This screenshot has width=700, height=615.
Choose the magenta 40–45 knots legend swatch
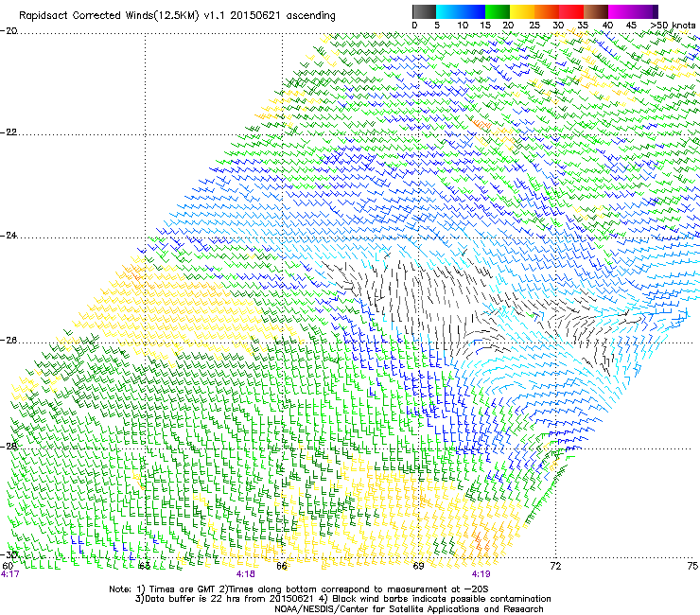[x=621, y=11]
